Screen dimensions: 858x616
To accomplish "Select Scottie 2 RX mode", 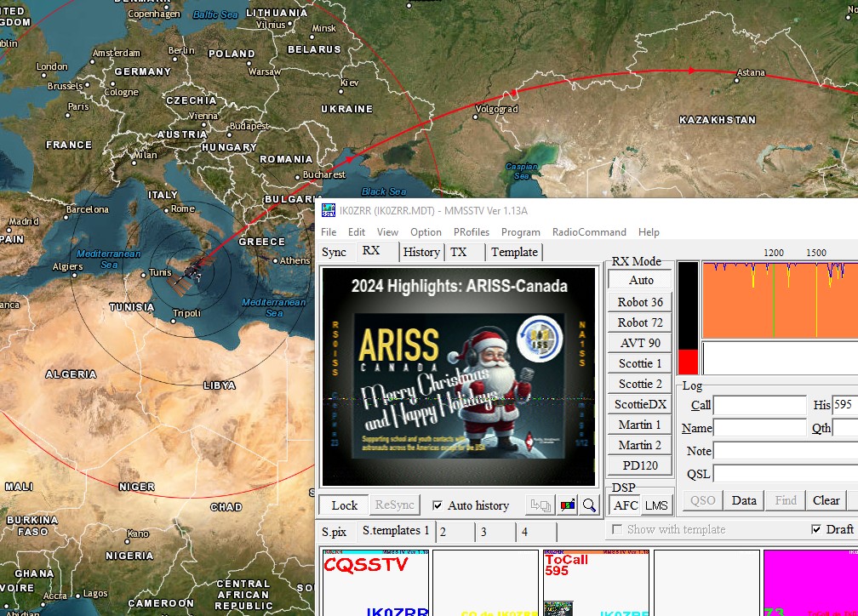I will click(x=640, y=384).
